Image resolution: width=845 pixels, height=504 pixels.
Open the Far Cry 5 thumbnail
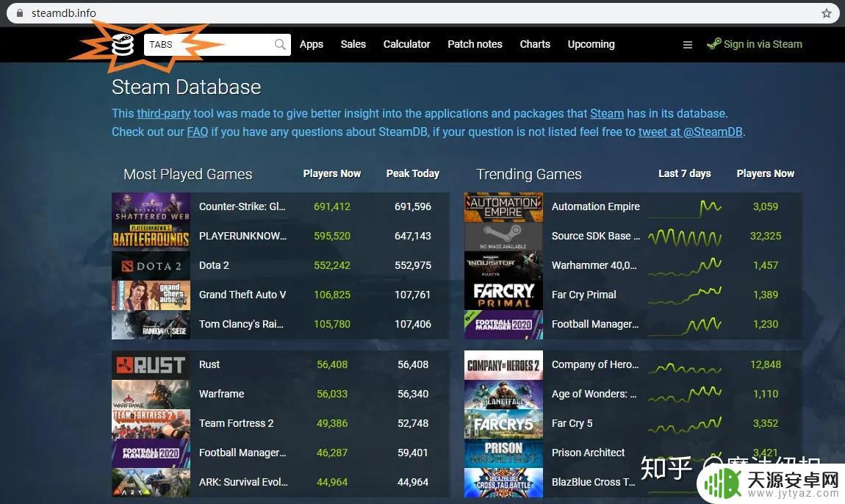click(503, 424)
